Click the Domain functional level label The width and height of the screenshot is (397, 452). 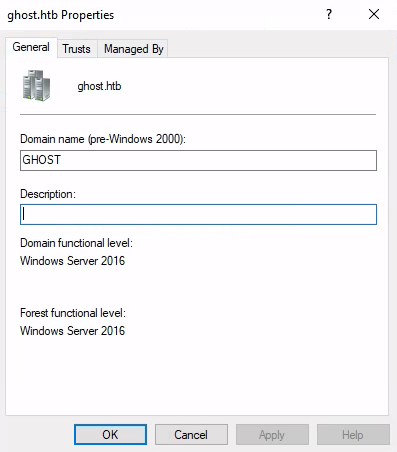[x=76, y=243]
